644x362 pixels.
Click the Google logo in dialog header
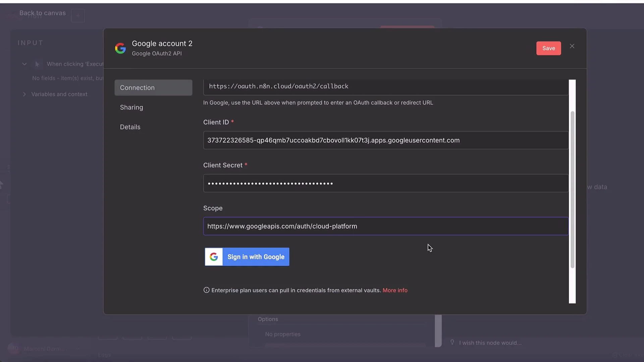(x=120, y=48)
